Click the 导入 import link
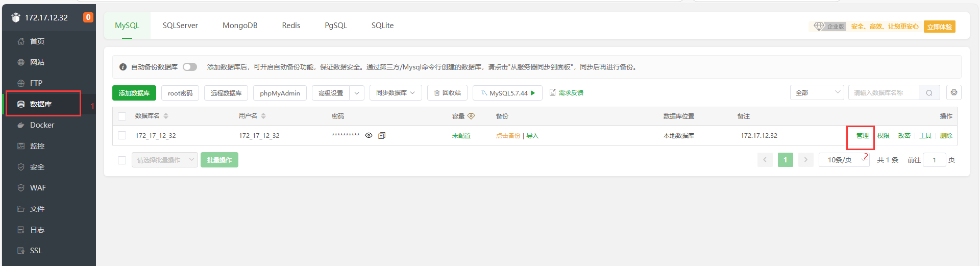The image size is (980, 266). [x=532, y=136]
